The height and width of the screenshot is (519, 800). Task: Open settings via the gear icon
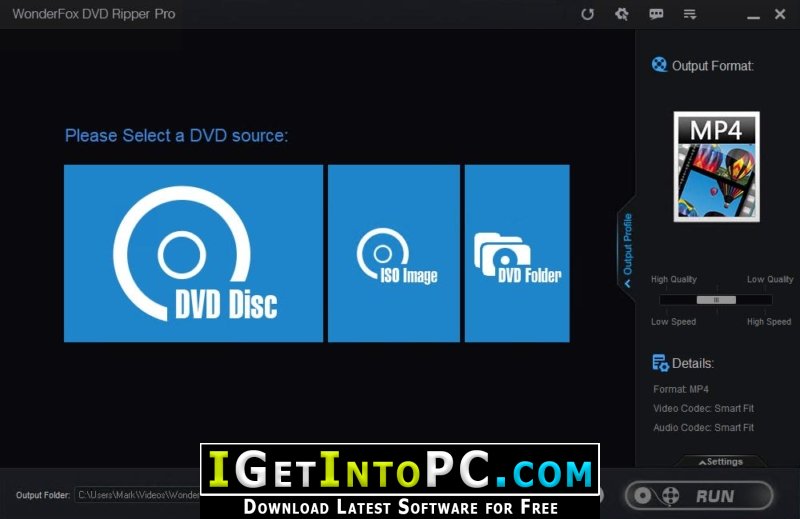(x=621, y=14)
